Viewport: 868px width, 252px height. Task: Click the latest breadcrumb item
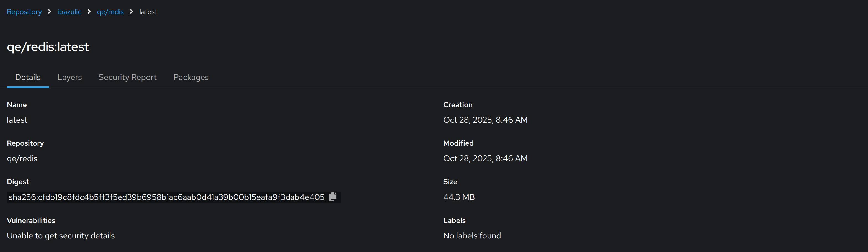148,12
